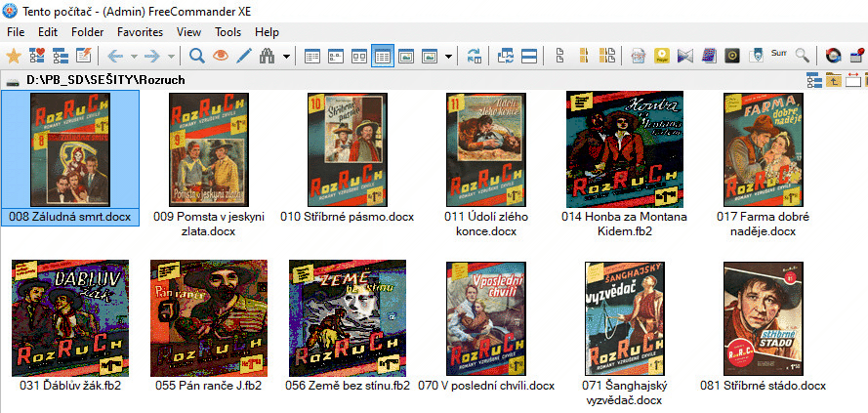This screenshot has height=413, width=868.
Task: Open the Favorites menu
Action: [140, 32]
